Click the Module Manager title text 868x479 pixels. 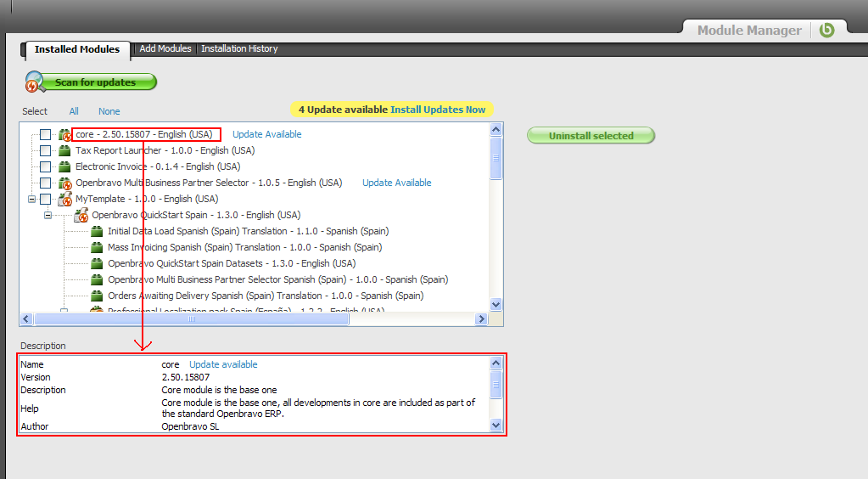pos(749,31)
